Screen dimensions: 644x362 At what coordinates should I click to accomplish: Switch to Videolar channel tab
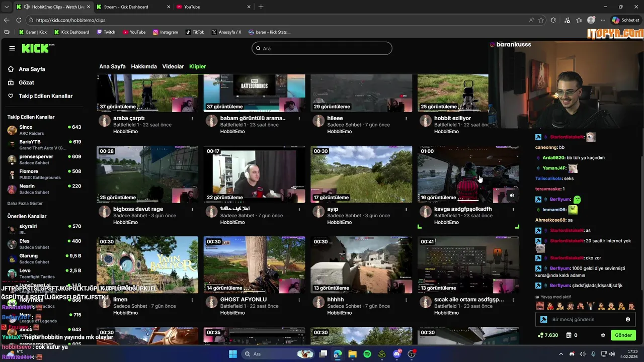tap(173, 66)
